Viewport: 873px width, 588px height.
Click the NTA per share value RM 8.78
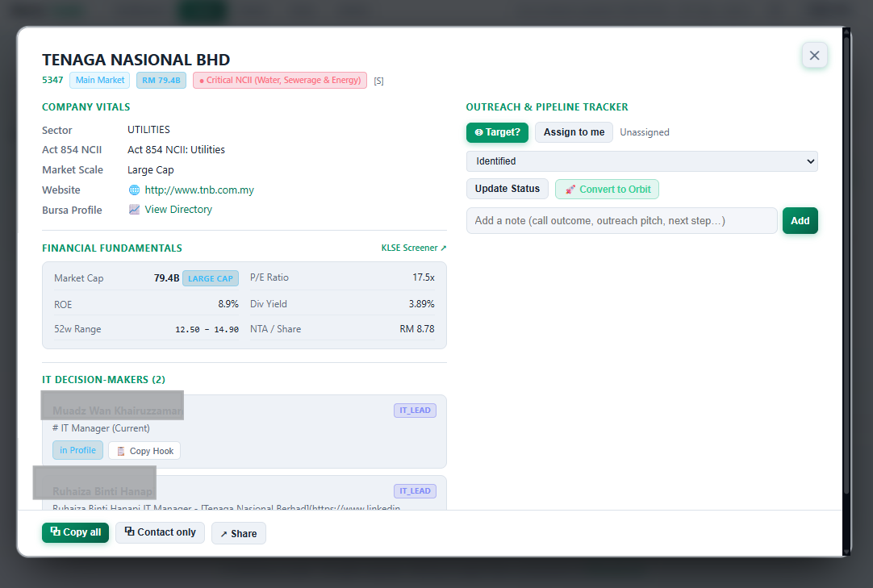click(417, 329)
